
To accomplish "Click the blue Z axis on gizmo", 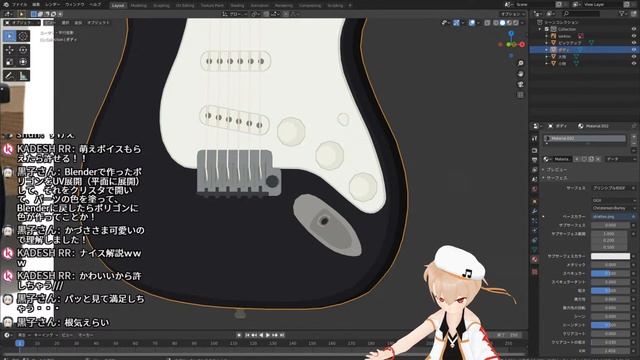I will click(511, 34).
